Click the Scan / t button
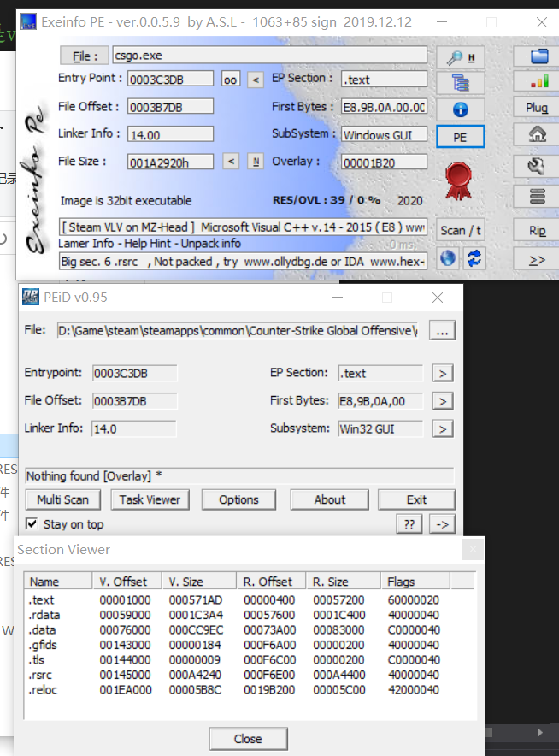 coord(460,230)
